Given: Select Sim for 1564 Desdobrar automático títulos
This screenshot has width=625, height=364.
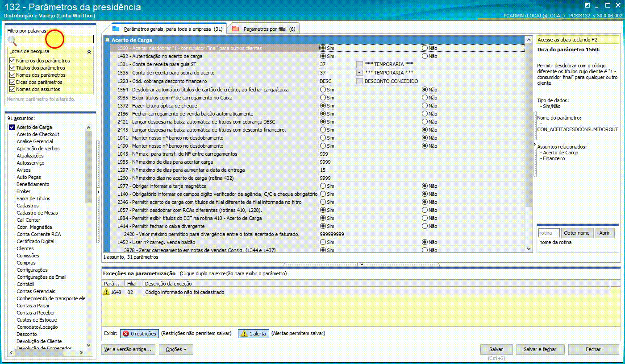Looking at the screenshot, I should [323, 90].
